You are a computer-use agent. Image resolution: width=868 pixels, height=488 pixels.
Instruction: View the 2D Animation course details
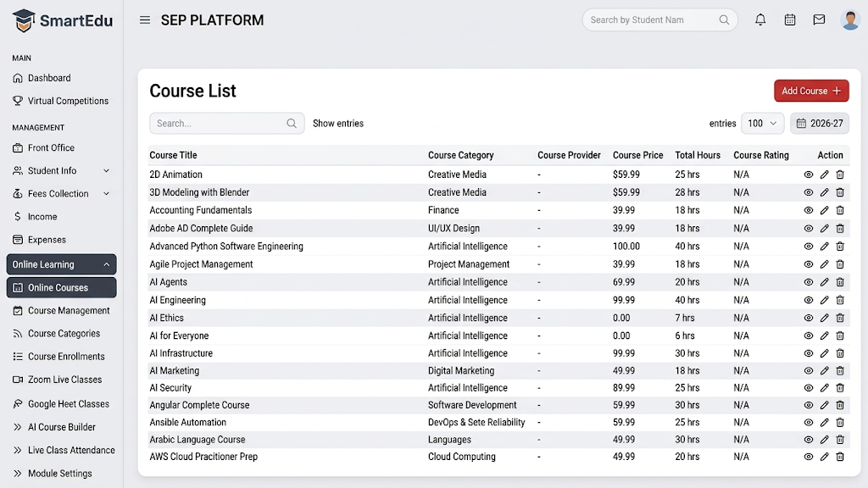pyautogui.click(x=808, y=175)
